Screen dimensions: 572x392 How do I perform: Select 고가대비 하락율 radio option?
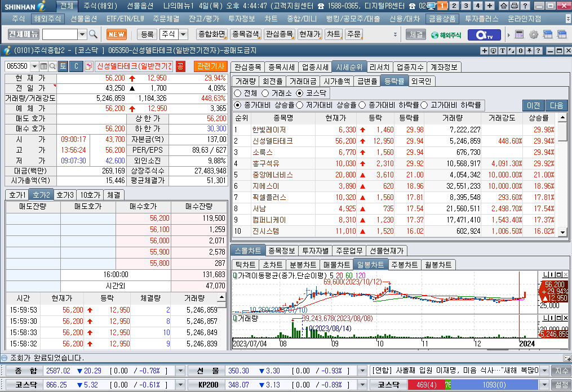(x=424, y=105)
